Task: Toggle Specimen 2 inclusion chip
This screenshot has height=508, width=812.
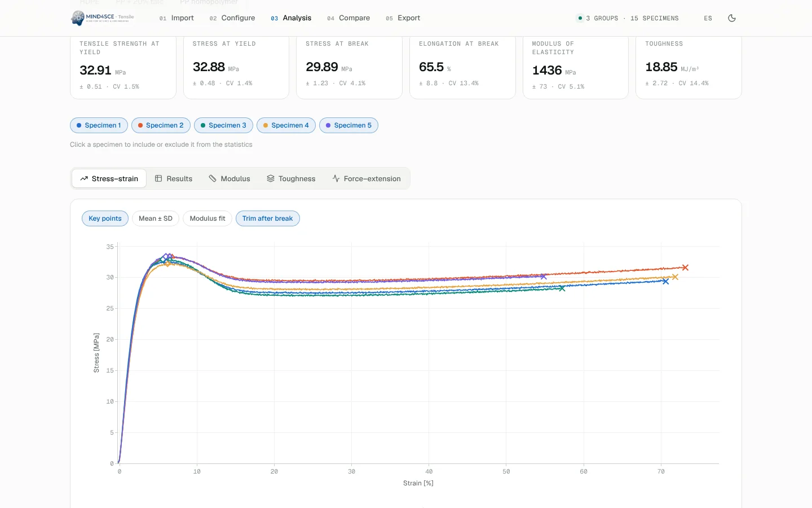Action: [x=161, y=125]
